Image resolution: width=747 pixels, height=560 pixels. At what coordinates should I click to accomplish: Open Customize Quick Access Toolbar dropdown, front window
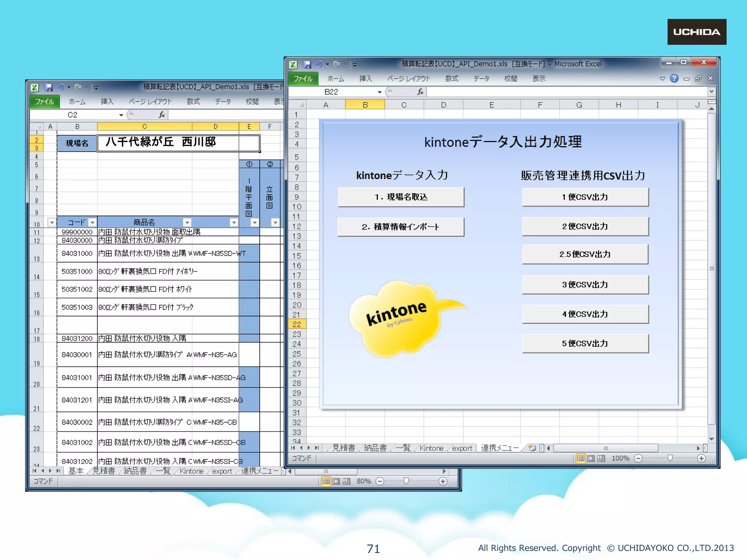click(355, 65)
